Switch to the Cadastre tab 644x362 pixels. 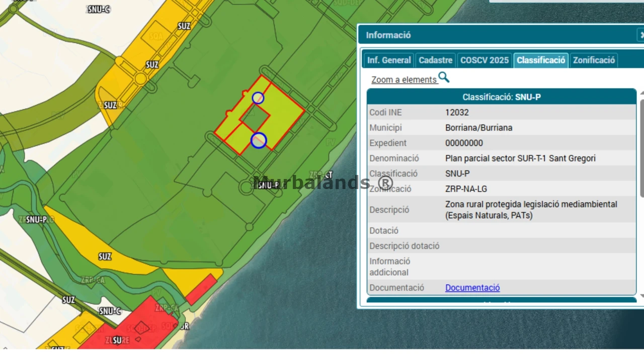pos(436,60)
